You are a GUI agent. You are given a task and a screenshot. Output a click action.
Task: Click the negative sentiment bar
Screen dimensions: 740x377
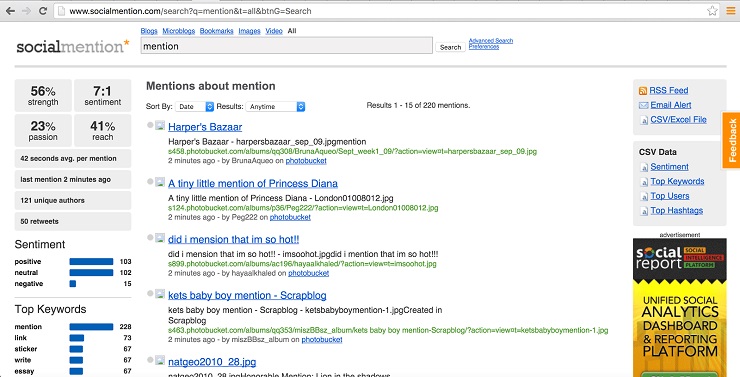pos(73,284)
